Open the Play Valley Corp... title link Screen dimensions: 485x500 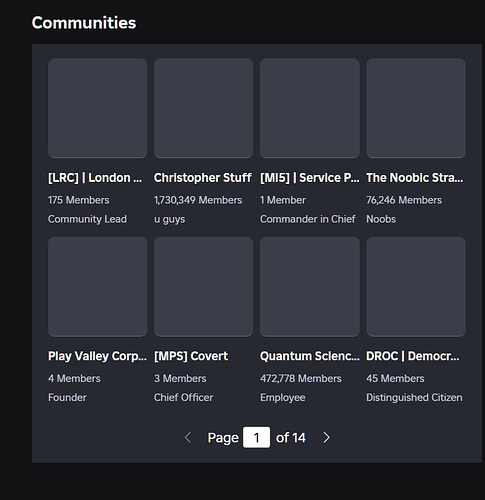97,356
